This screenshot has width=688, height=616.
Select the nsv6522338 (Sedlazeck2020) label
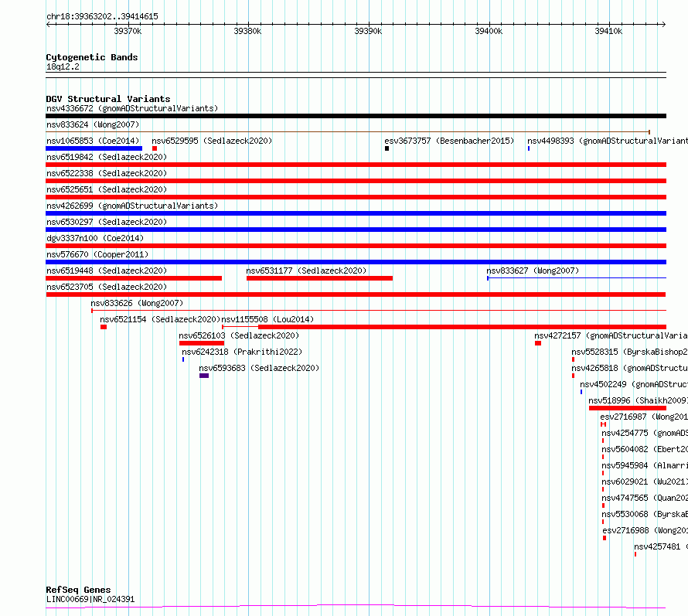[107, 173]
